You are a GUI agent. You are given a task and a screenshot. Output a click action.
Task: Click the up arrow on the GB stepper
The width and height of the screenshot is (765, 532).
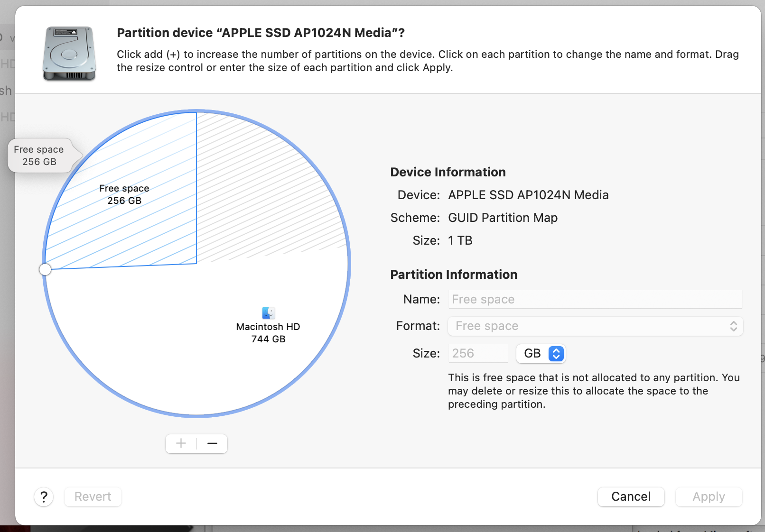[x=555, y=350]
